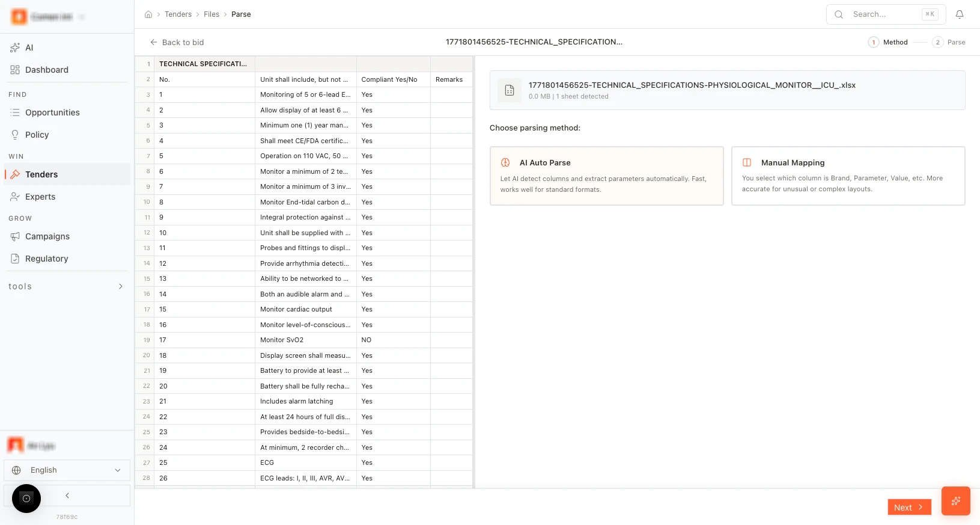This screenshot has height=525, width=980.
Task: Open the English language dropdown
Action: [x=67, y=470]
